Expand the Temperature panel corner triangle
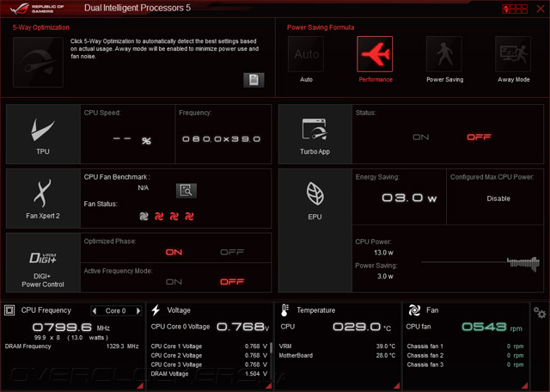This screenshot has height=392, width=550. tap(397, 386)
